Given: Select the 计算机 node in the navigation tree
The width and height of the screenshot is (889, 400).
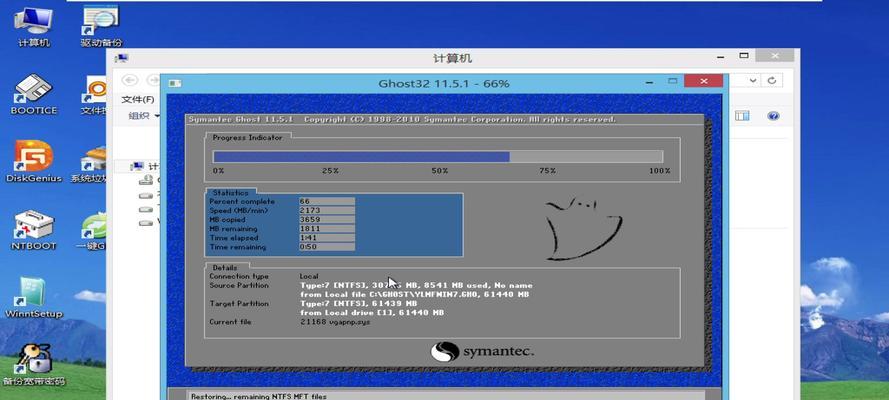Looking at the screenshot, I should pyautogui.click(x=145, y=167).
